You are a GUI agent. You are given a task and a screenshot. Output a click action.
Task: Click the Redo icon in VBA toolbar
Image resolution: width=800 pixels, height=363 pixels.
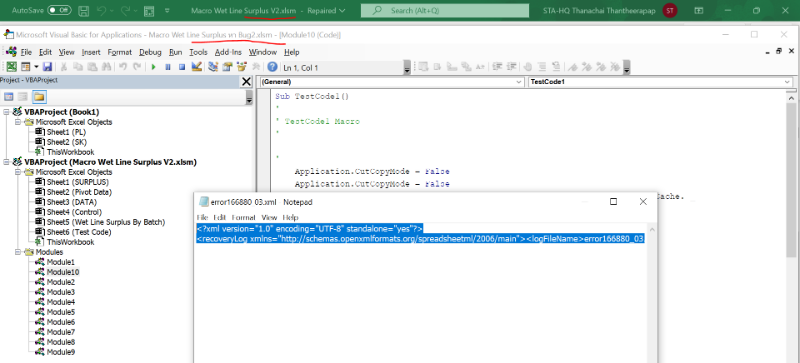point(137,67)
